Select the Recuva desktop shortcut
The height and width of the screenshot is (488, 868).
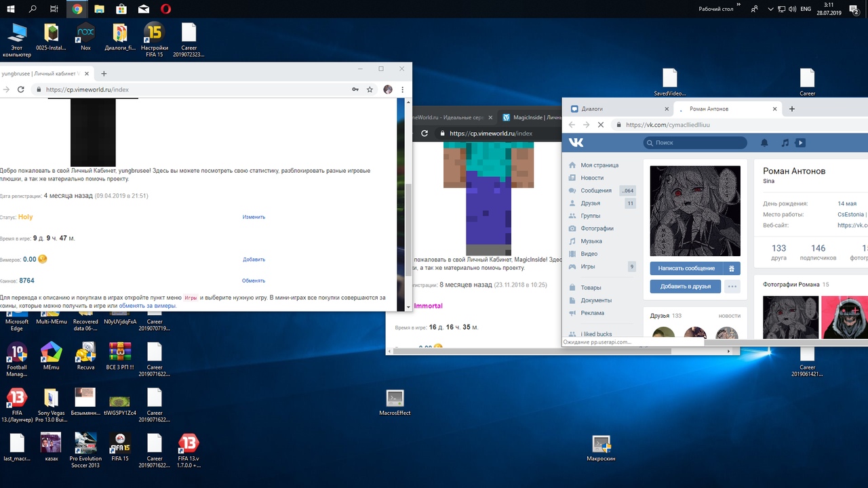coord(85,357)
